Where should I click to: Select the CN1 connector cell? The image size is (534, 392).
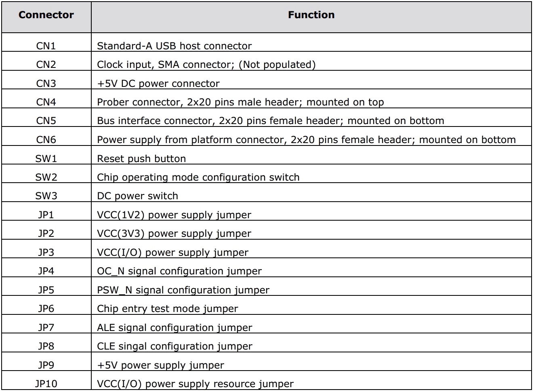point(46,46)
